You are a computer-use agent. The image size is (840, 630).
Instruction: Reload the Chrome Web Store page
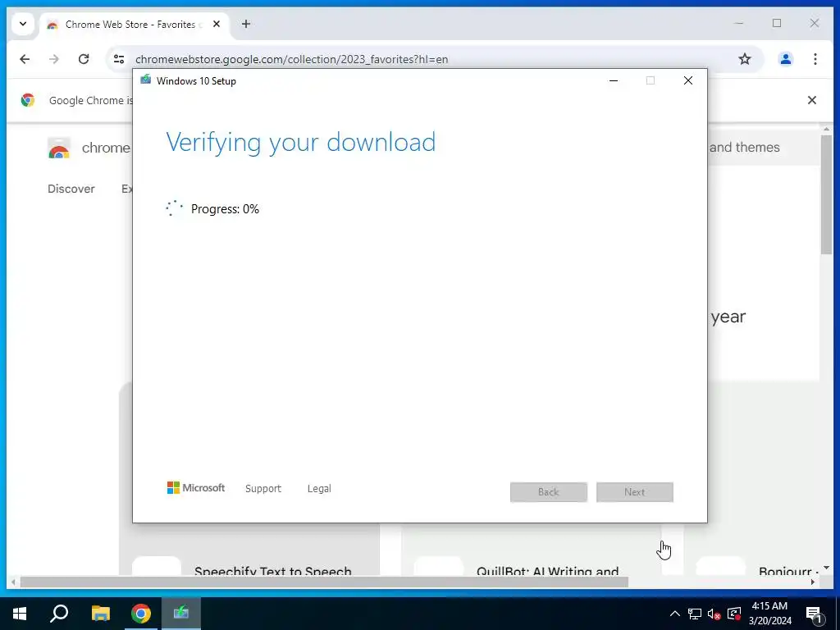coord(84,59)
